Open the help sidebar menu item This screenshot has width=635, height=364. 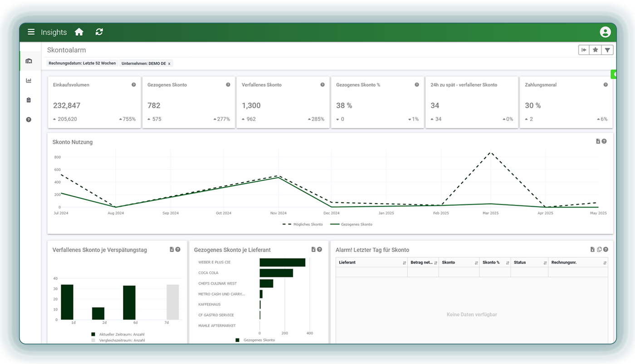(x=29, y=120)
